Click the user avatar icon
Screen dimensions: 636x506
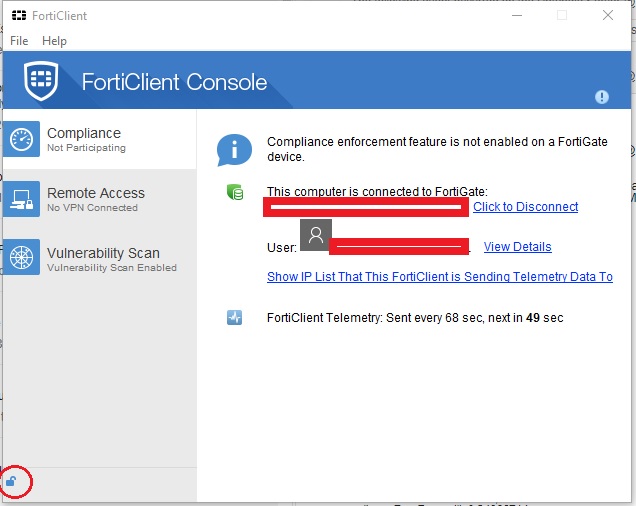(x=315, y=236)
